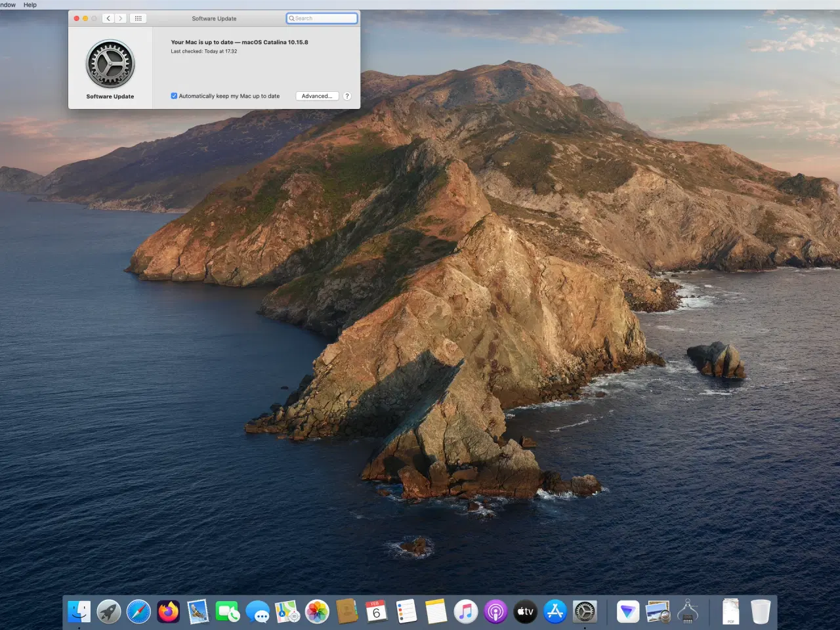
Task: Go back using the back arrow
Action: pyautogui.click(x=108, y=18)
